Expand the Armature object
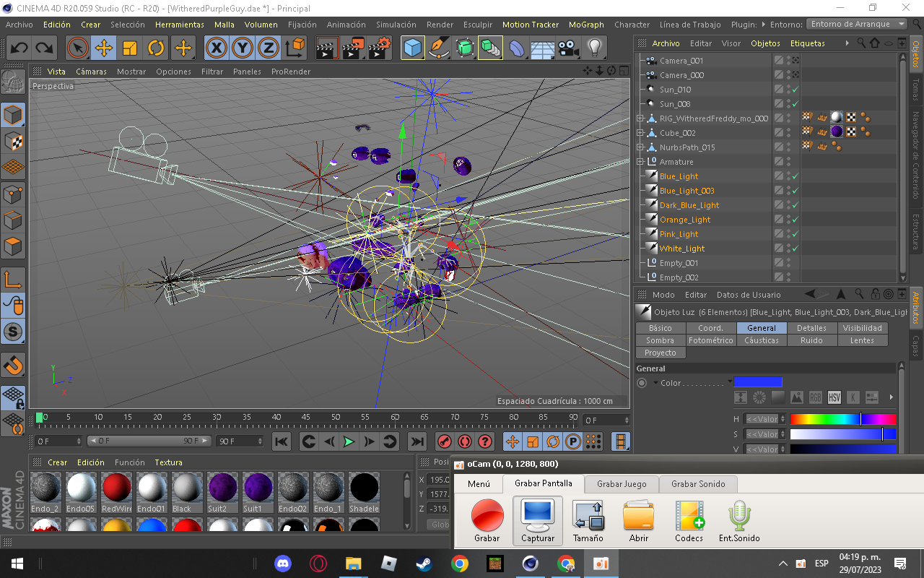The height and width of the screenshot is (578, 924). [x=640, y=162]
